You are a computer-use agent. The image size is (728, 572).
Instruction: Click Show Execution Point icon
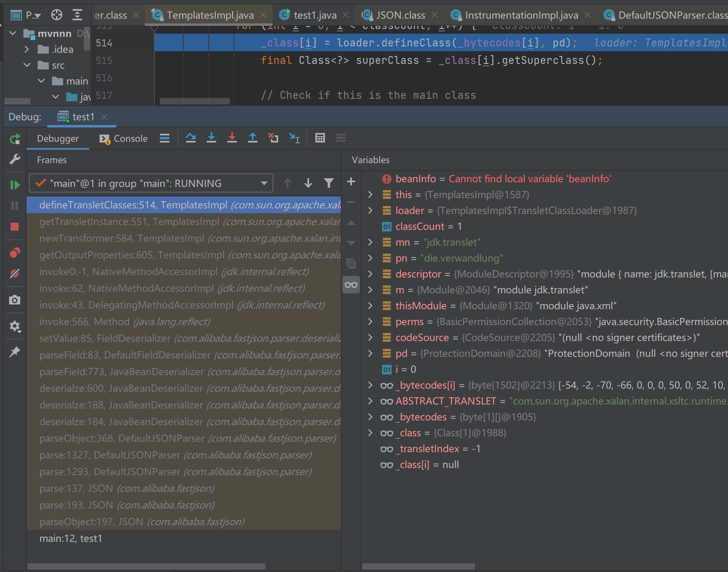pos(165,138)
